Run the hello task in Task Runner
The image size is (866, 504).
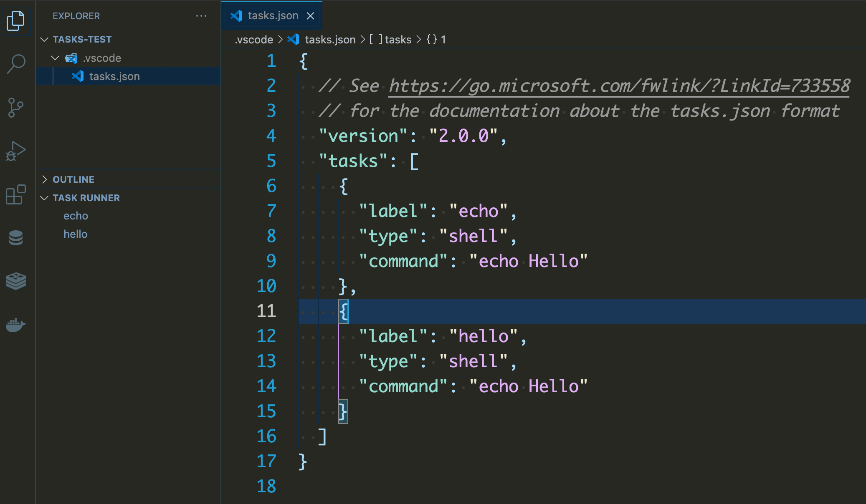tap(75, 234)
